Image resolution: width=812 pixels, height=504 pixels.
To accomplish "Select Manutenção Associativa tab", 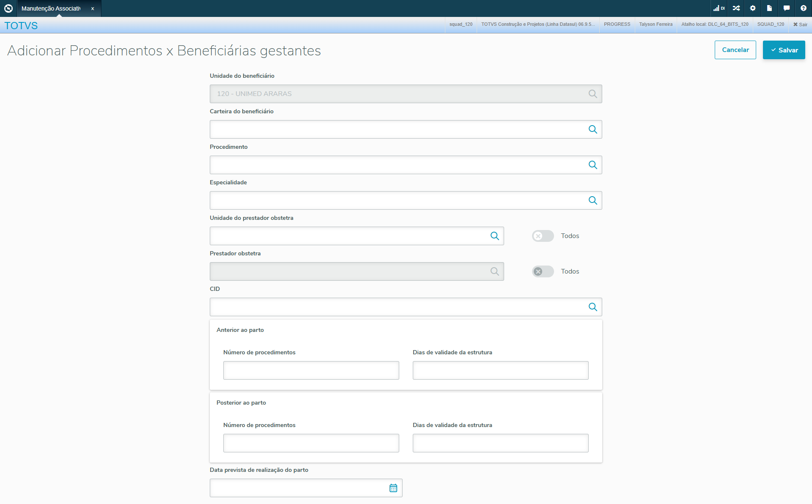I will [51, 8].
